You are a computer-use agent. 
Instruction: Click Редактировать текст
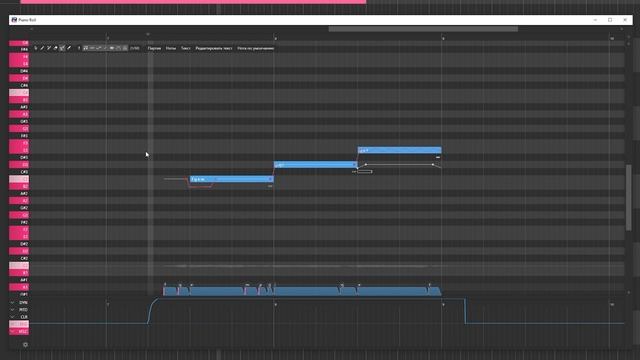[x=213, y=48]
